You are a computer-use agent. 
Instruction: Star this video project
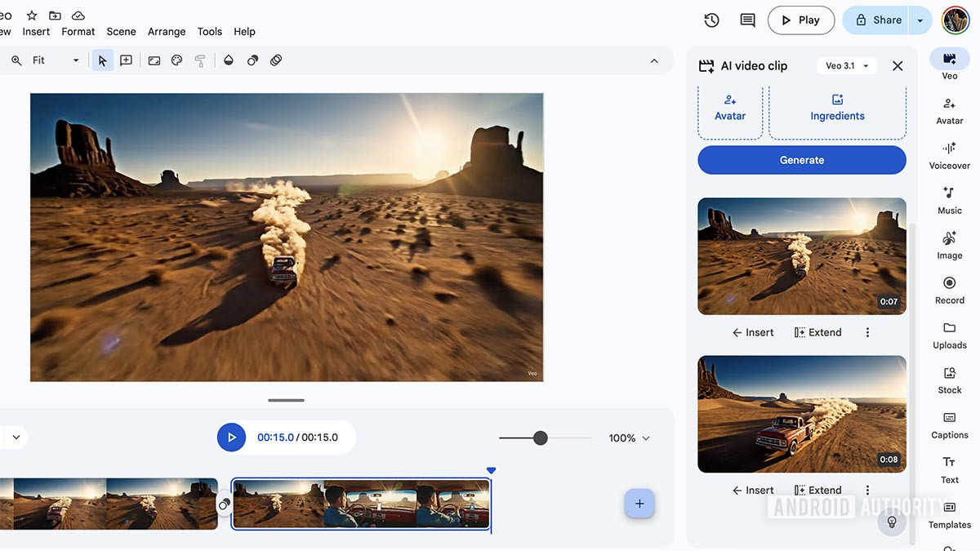pyautogui.click(x=32, y=16)
